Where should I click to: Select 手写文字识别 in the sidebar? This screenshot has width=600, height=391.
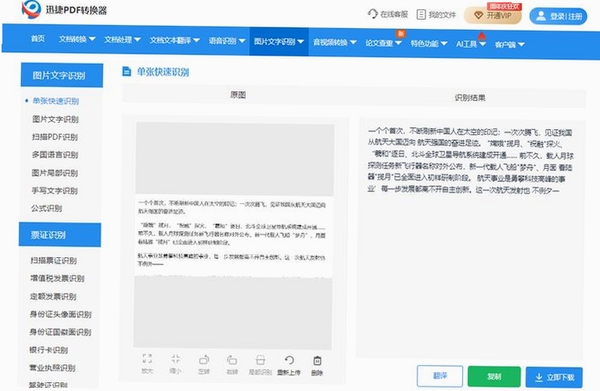(x=54, y=191)
